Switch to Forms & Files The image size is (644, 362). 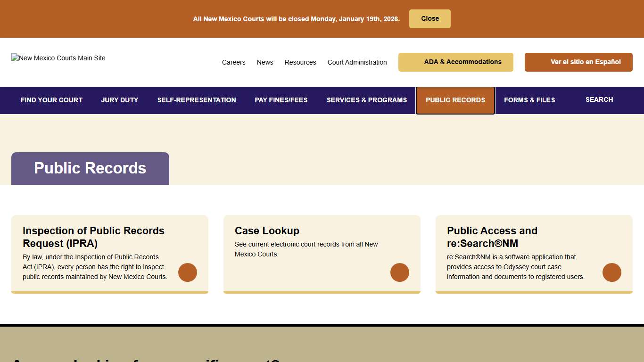point(529,100)
